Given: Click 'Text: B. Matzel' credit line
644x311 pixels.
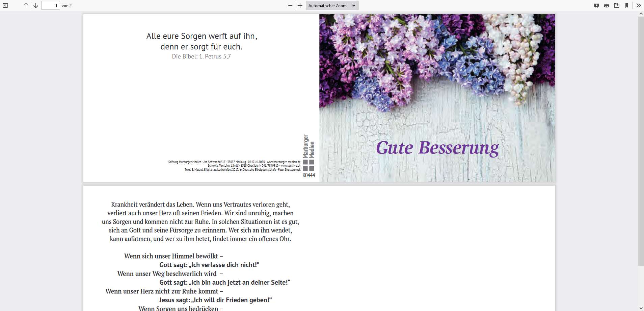Looking at the screenshot, I should tap(242, 170).
